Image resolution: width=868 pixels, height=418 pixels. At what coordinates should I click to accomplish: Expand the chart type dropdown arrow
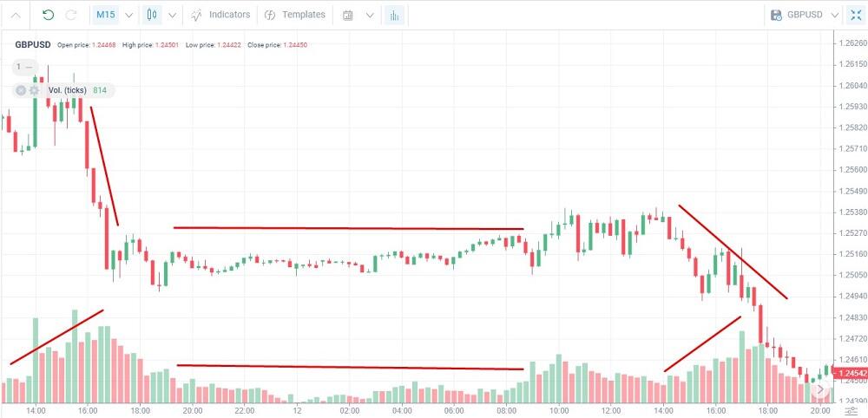[172, 15]
